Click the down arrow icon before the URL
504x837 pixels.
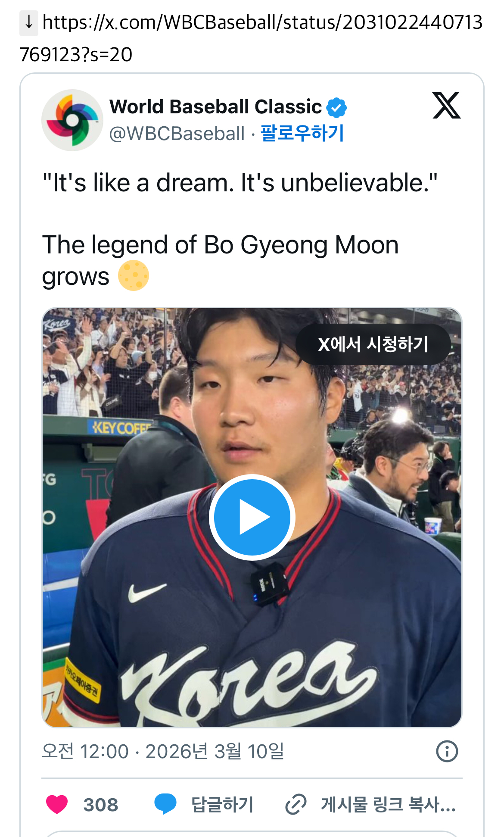coord(29,22)
